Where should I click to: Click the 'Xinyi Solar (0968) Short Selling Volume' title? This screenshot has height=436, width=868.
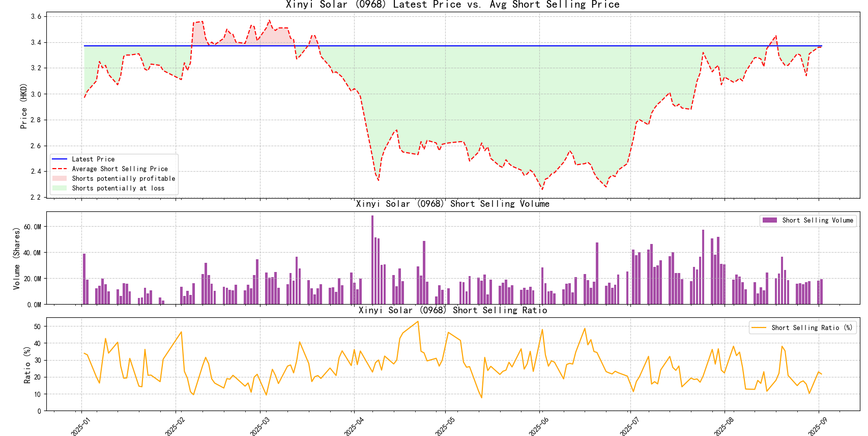coord(452,204)
